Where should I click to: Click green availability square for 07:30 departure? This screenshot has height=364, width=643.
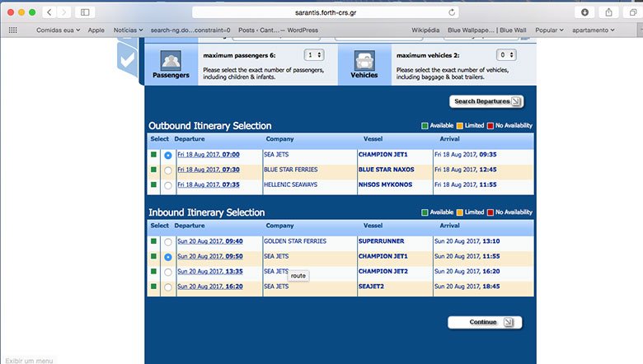coord(153,170)
